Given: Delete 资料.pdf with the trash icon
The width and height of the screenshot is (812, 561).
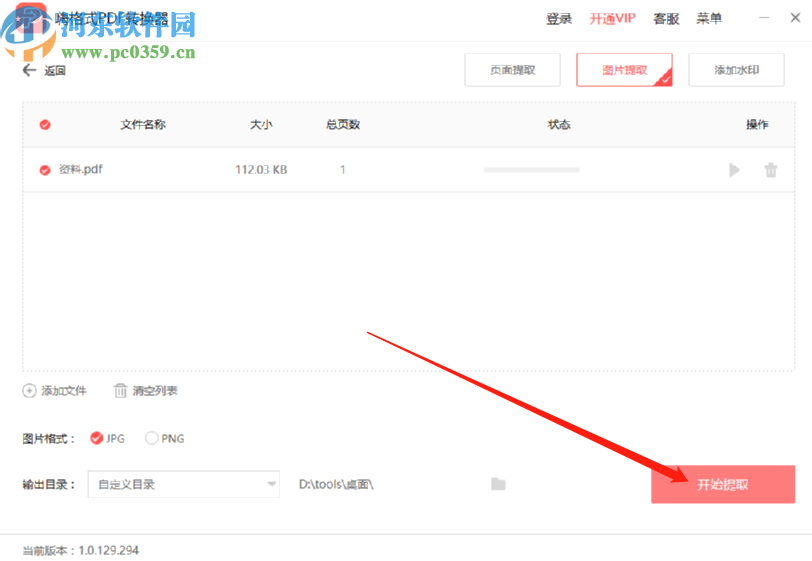Looking at the screenshot, I should click(x=771, y=170).
